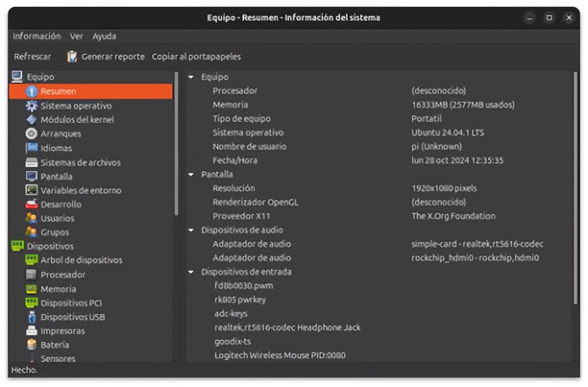Select the Pantalla monitor icon
The image size is (588, 387).
pyautogui.click(x=32, y=176)
